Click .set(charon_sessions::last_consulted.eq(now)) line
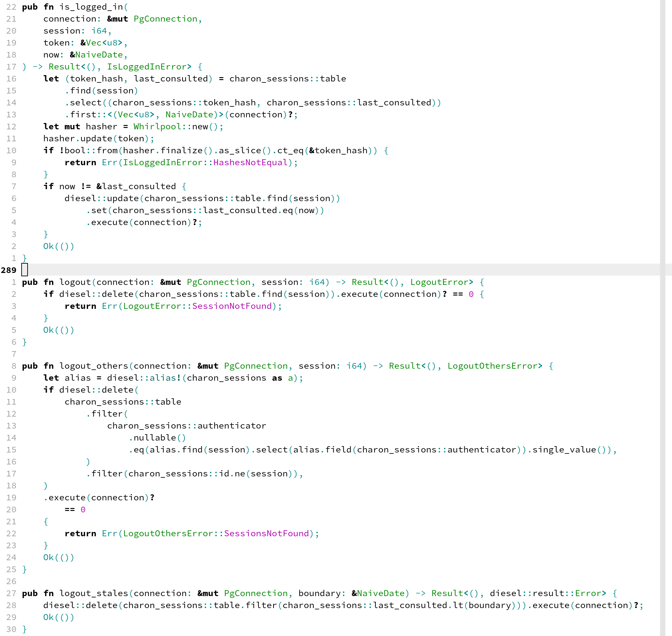Image resolution: width=672 pixels, height=636 pixels. tap(205, 210)
